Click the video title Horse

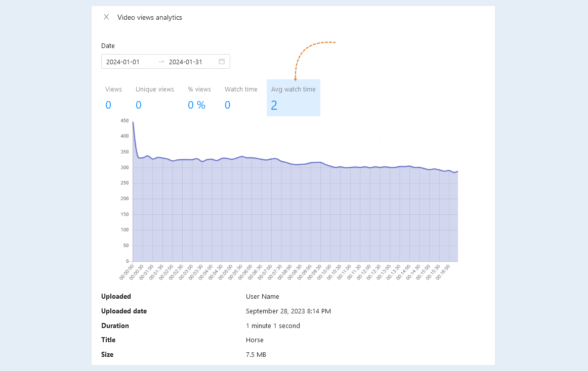click(255, 340)
